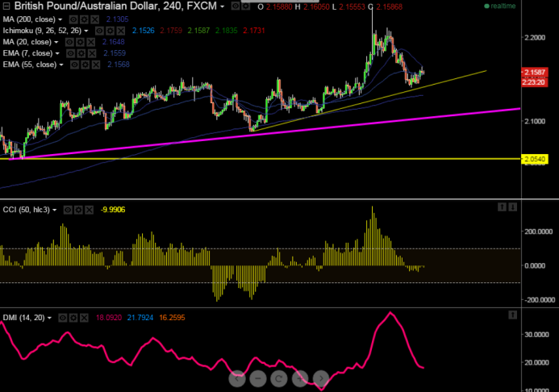Remove the MA (20, close) indicator

pyautogui.click(x=91, y=42)
